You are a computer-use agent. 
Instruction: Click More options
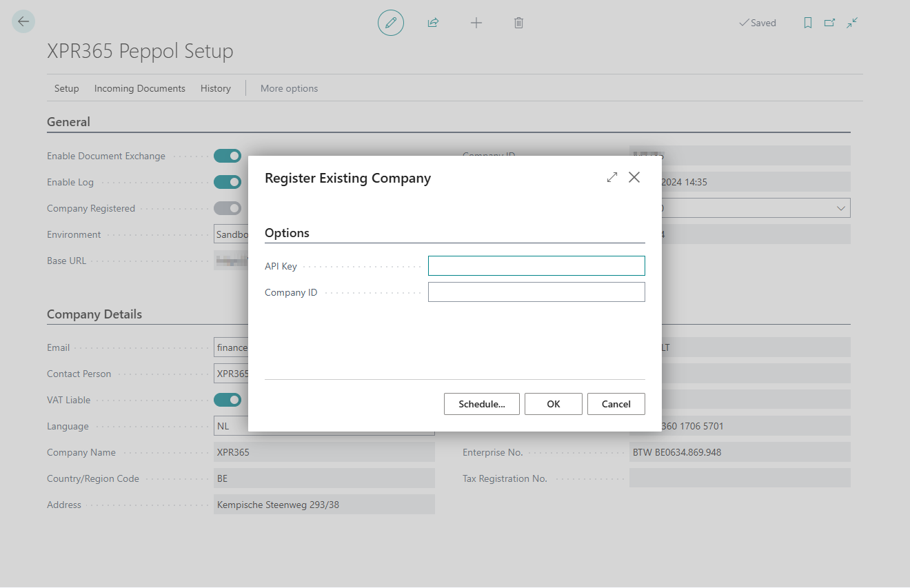290,88
